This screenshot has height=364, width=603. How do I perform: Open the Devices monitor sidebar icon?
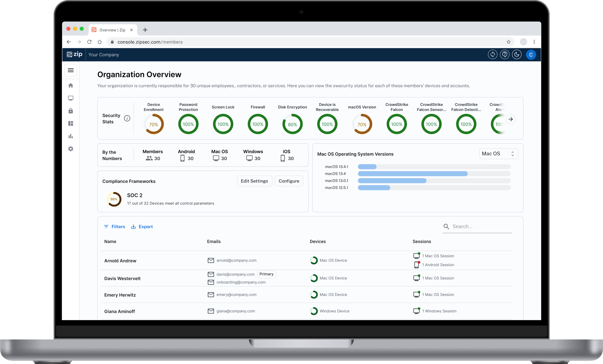(x=71, y=98)
